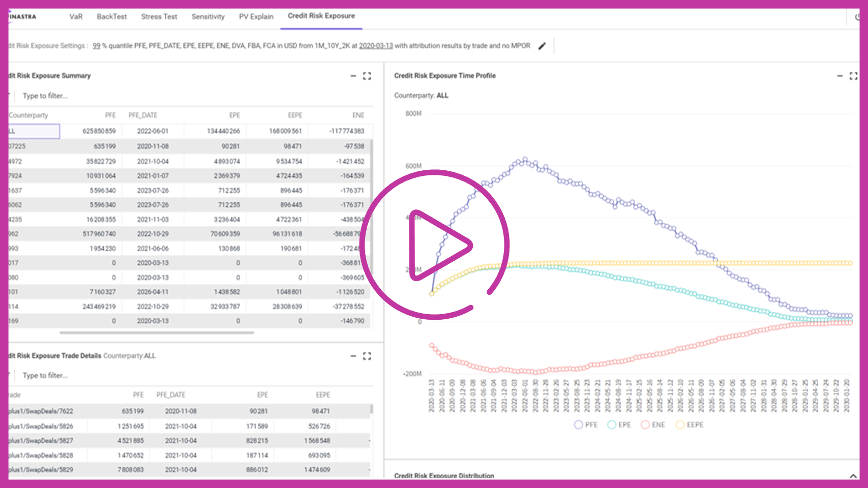Toggle ENE series in chart legend

point(653,424)
